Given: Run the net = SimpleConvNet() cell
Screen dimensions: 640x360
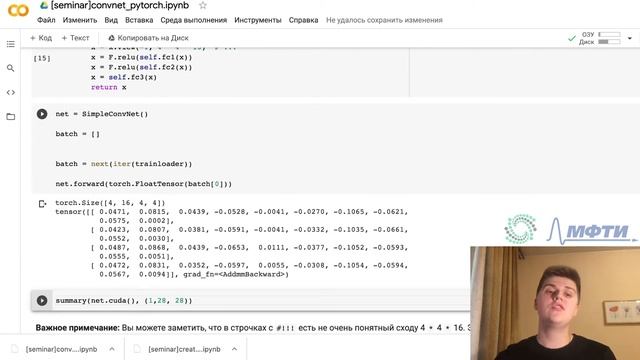Looking at the screenshot, I should click(42, 114).
